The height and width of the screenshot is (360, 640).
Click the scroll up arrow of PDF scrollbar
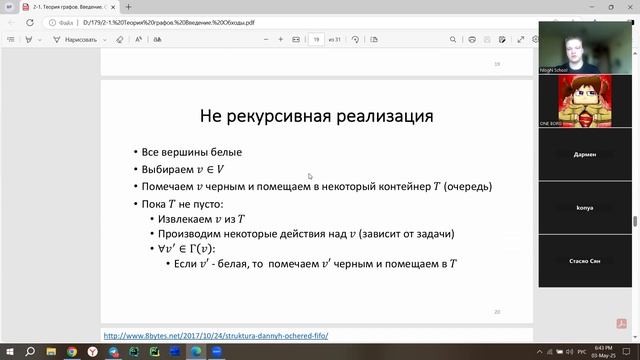click(x=635, y=53)
